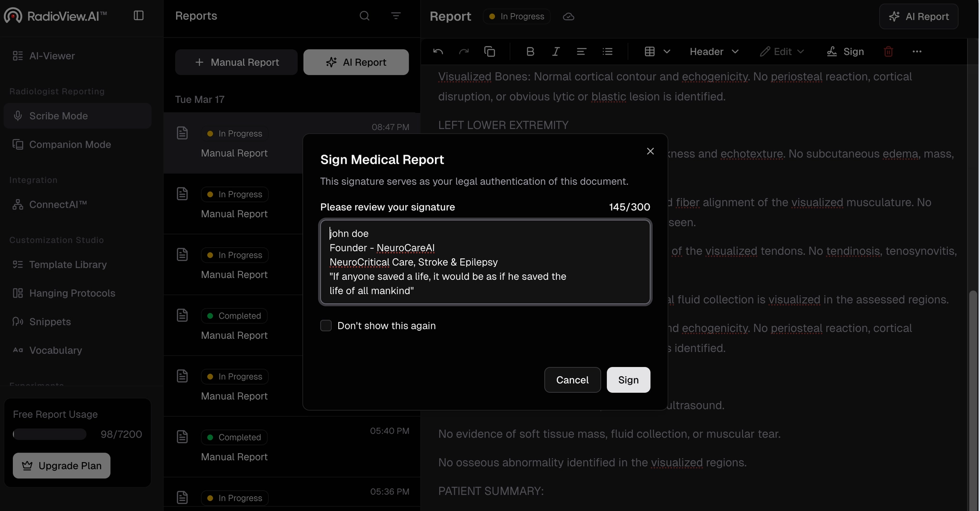
Task: Redo edit in report toolbar
Action: click(464, 52)
